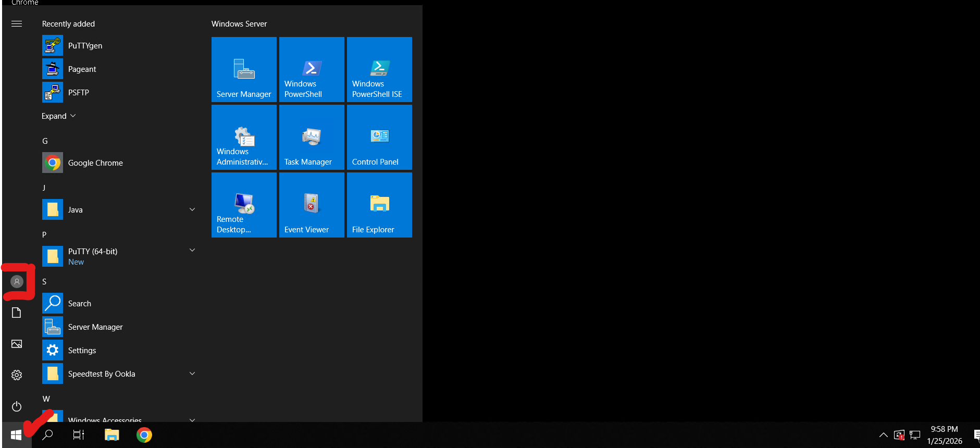Expand the PuTTY (64-bit) folder
Screen dimensions: 980x448
[192, 251]
